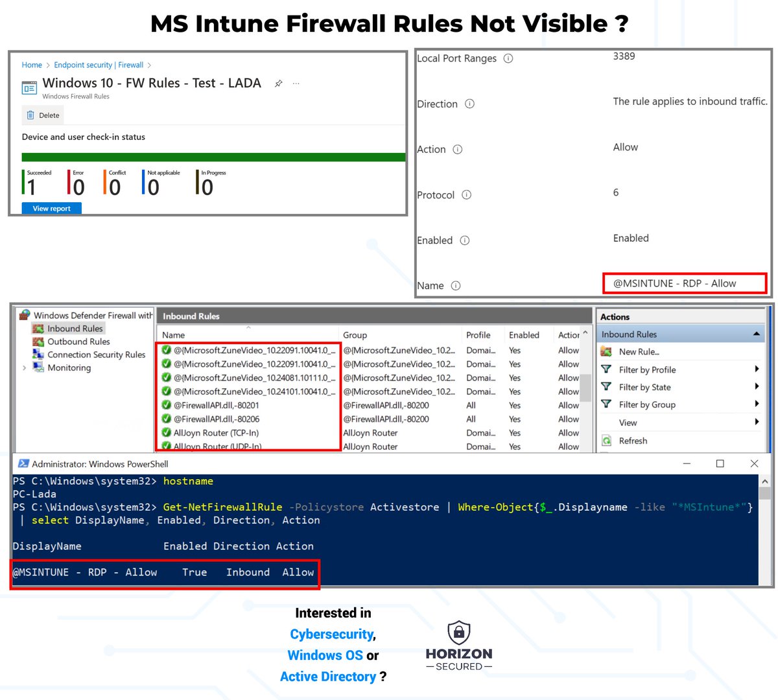Expand the Filter by Profile submenu
Screen dimensions: 778x700
pyautogui.click(x=756, y=368)
